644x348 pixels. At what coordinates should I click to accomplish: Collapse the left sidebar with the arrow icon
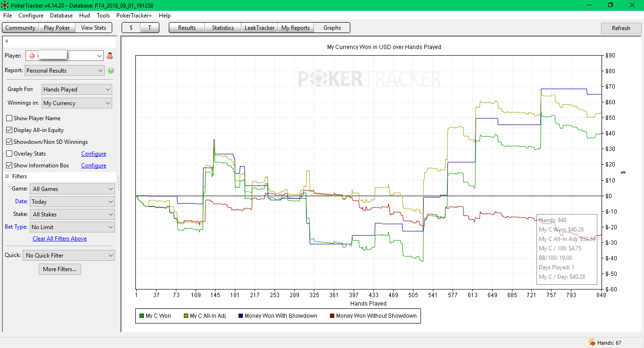pyautogui.click(x=7, y=41)
